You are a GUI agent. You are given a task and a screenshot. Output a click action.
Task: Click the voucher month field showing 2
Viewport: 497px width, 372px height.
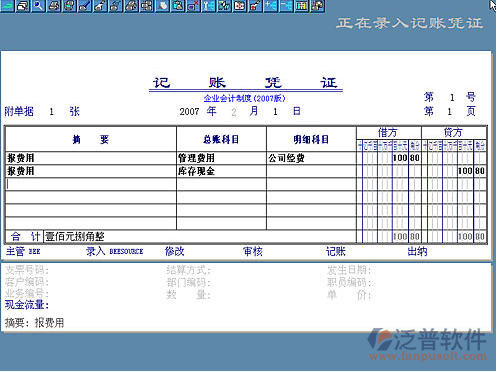pos(234,112)
